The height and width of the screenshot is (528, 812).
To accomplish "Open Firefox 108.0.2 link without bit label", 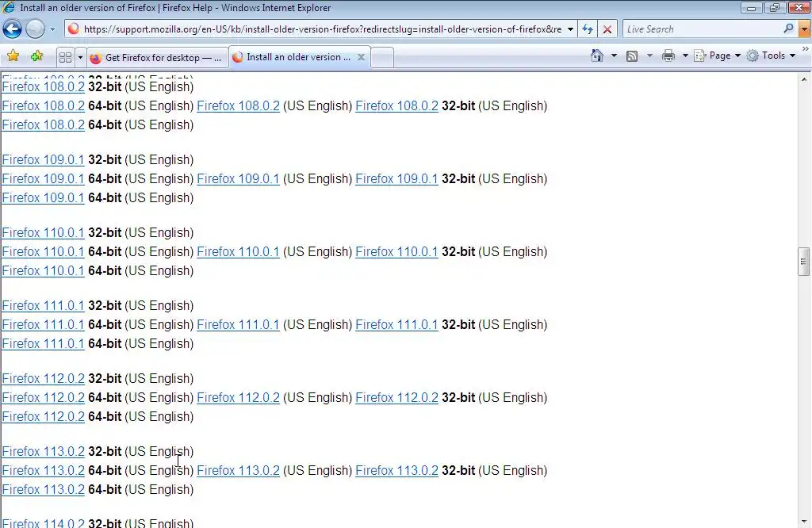I will click(238, 105).
